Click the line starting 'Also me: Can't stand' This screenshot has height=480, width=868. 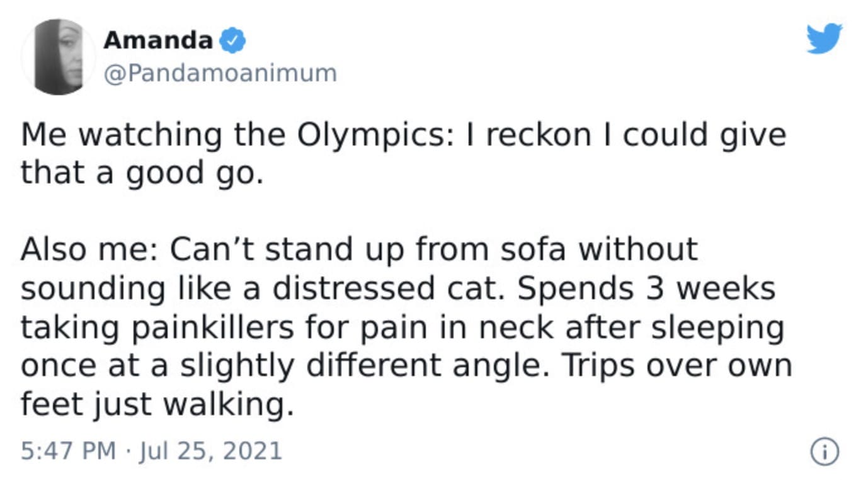point(359,249)
